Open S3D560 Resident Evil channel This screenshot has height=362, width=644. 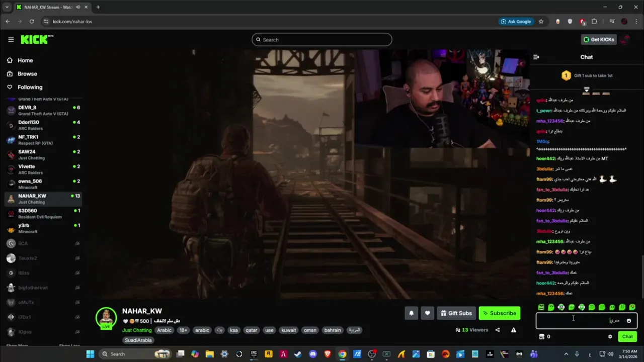(x=43, y=214)
